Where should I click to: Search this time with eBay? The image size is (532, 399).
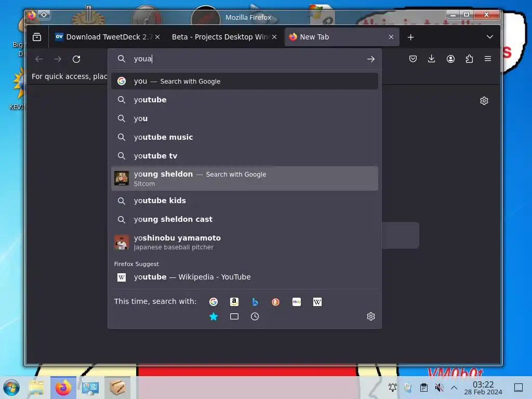tap(297, 302)
